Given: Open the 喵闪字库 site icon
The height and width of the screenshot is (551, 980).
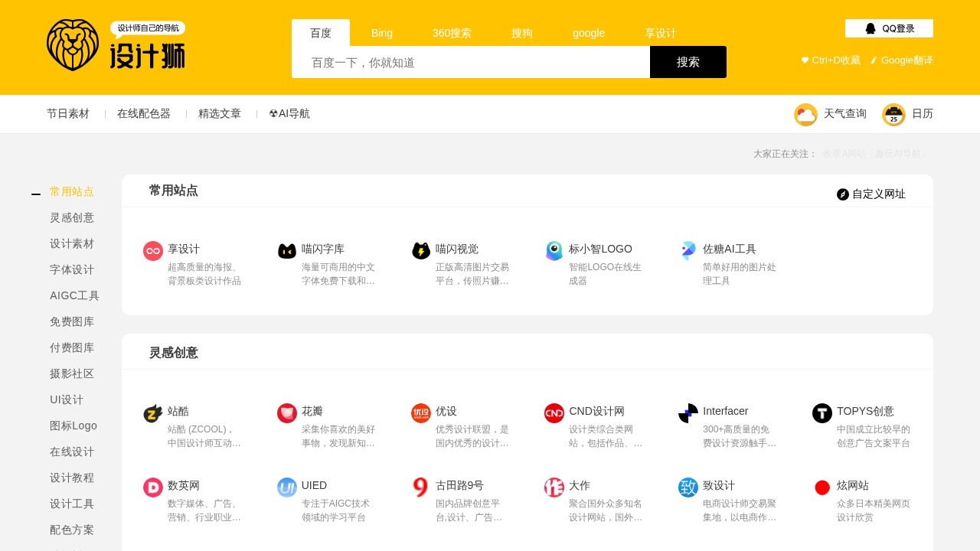Looking at the screenshot, I should (x=286, y=250).
